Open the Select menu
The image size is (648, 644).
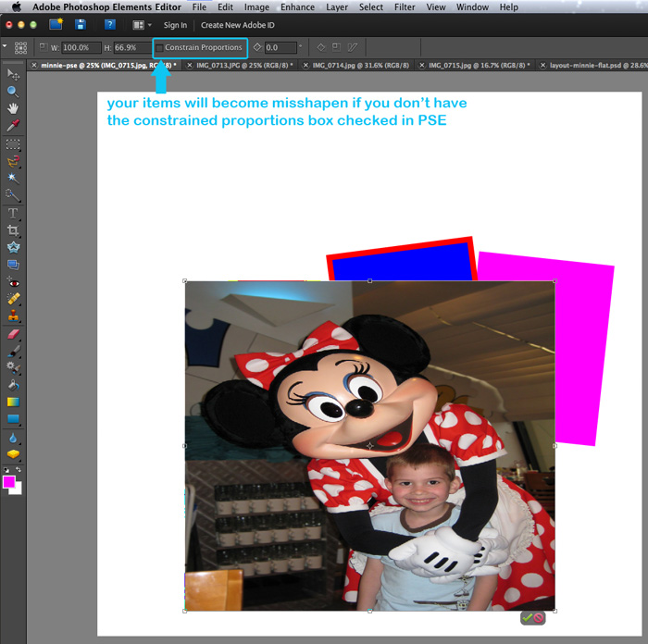coord(371,7)
